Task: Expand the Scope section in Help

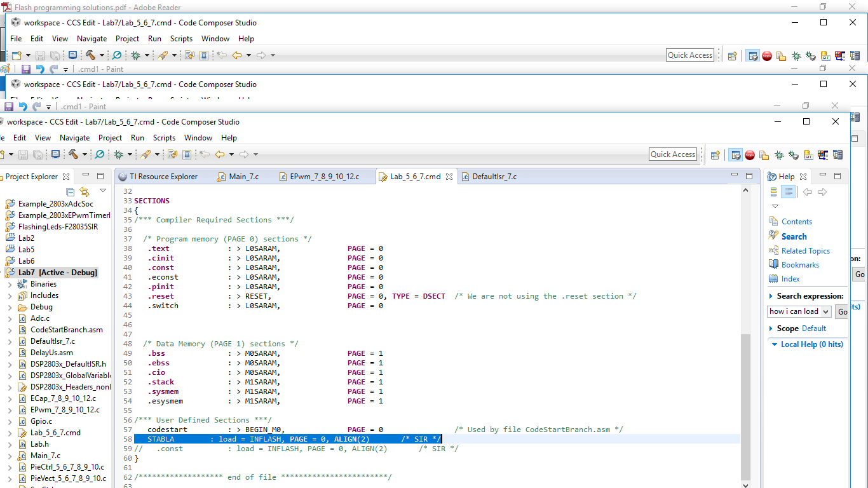Action: (x=771, y=329)
